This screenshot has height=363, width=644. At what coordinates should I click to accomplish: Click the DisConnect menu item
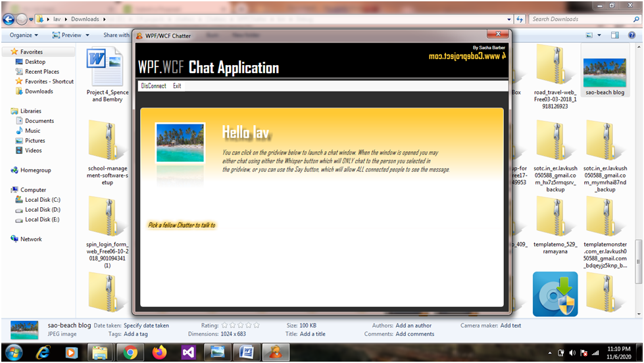click(x=153, y=86)
